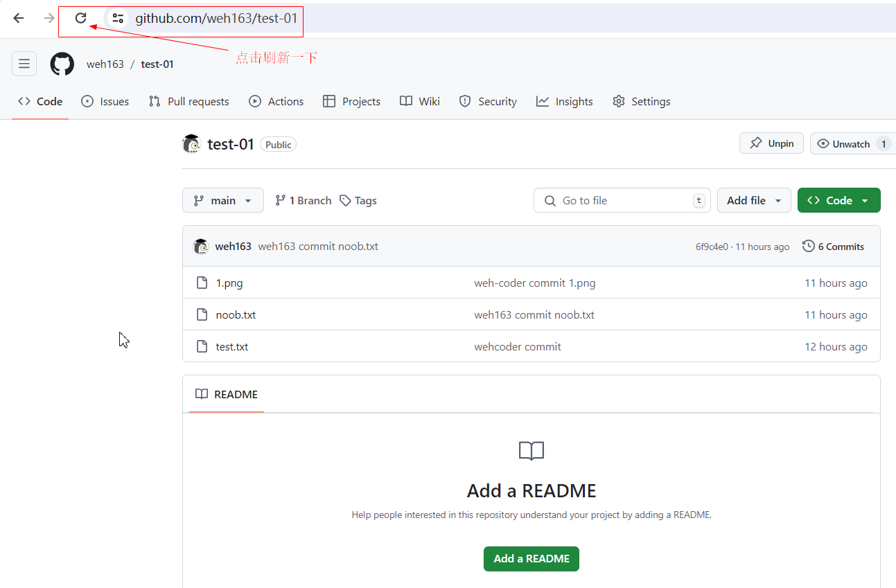
Task: Click the file icon beside 1.png
Action: click(x=202, y=283)
